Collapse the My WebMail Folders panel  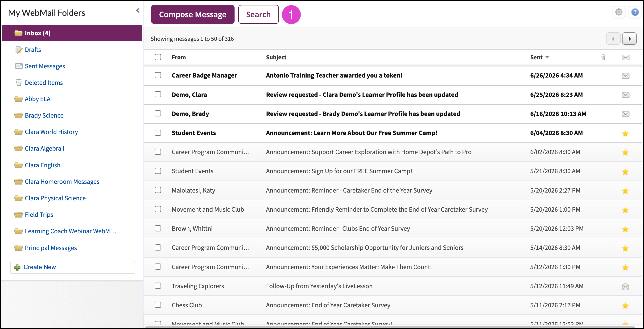point(138,11)
